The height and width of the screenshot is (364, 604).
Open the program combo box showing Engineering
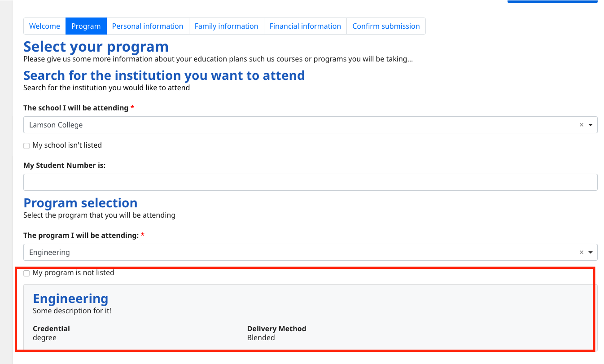coord(269,252)
